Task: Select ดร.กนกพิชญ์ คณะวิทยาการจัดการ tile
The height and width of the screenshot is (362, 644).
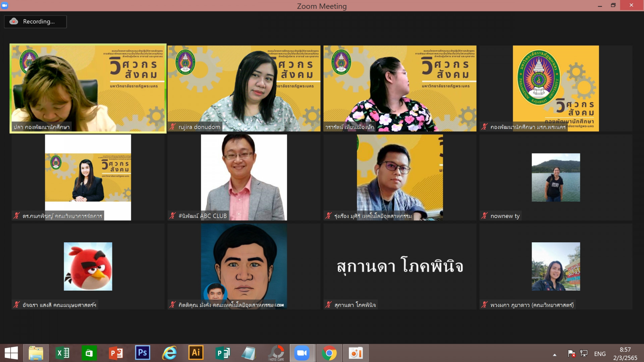Action: pyautogui.click(x=88, y=177)
